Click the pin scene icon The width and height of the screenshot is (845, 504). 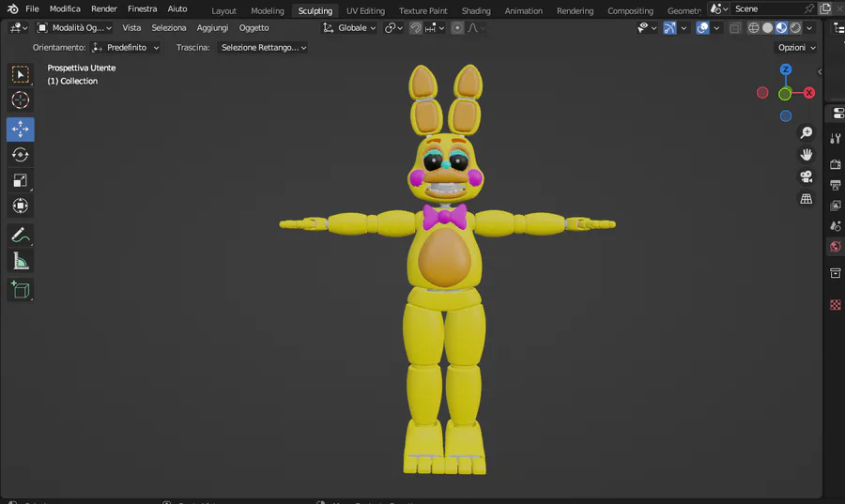808,8
